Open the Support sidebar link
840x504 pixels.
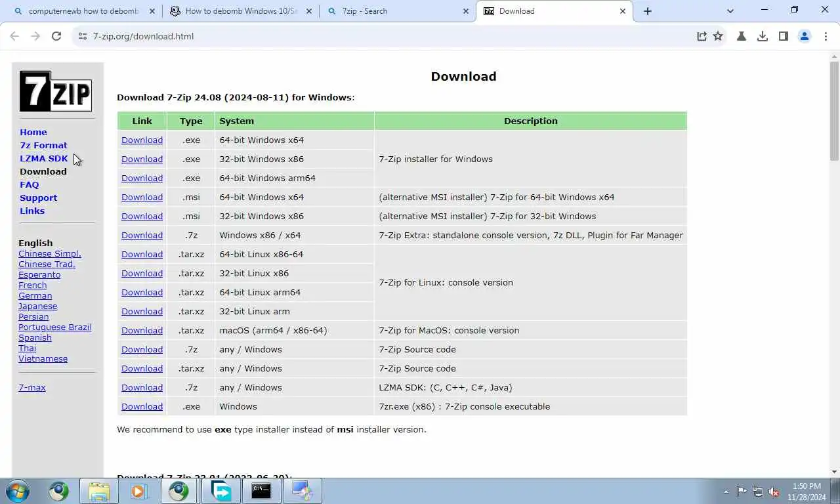(x=38, y=198)
